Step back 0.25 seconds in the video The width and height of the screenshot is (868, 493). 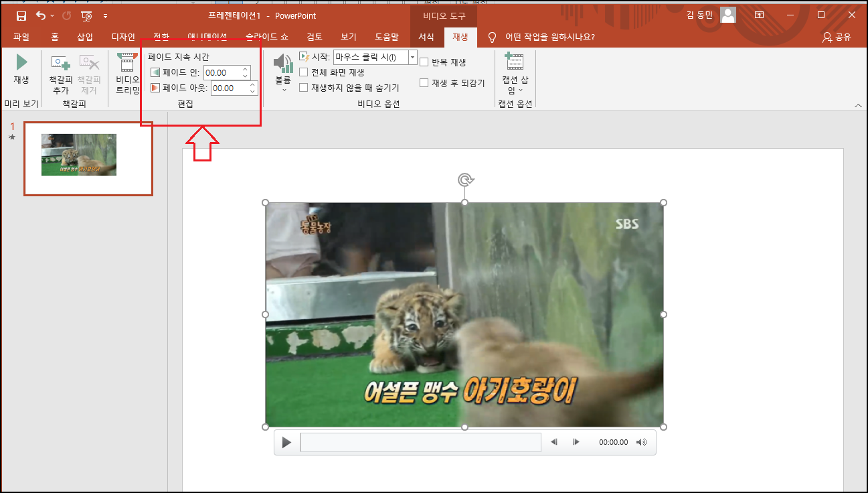(x=554, y=442)
